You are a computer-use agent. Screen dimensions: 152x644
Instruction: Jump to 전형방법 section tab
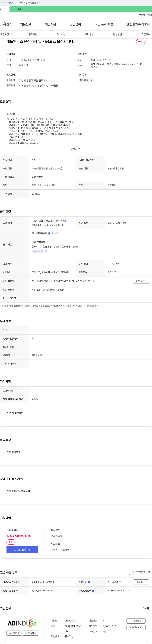[117, 34]
